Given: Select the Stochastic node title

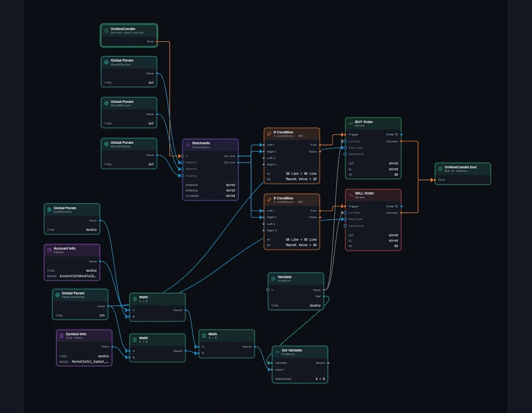Looking at the screenshot, I should coord(201,143).
